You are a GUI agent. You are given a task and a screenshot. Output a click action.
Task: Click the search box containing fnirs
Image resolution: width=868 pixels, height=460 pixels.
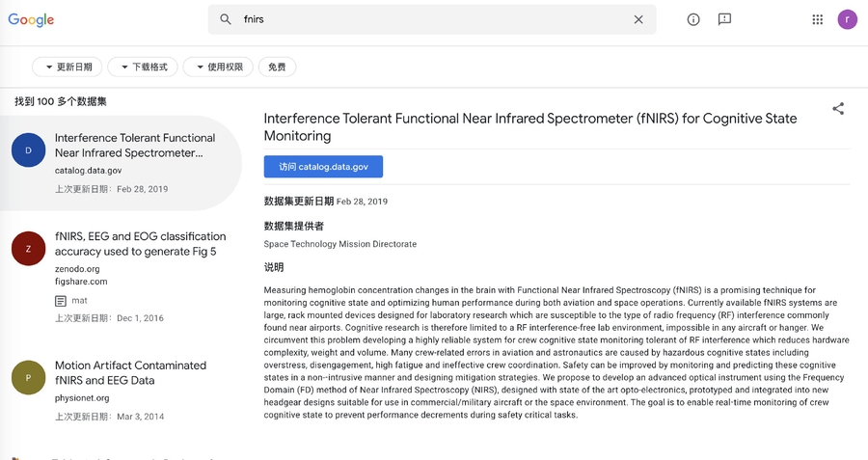tap(434, 19)
